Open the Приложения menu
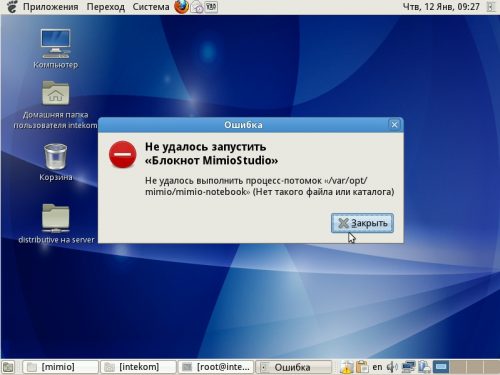This screenshot has width=500, height=375. 51,7
